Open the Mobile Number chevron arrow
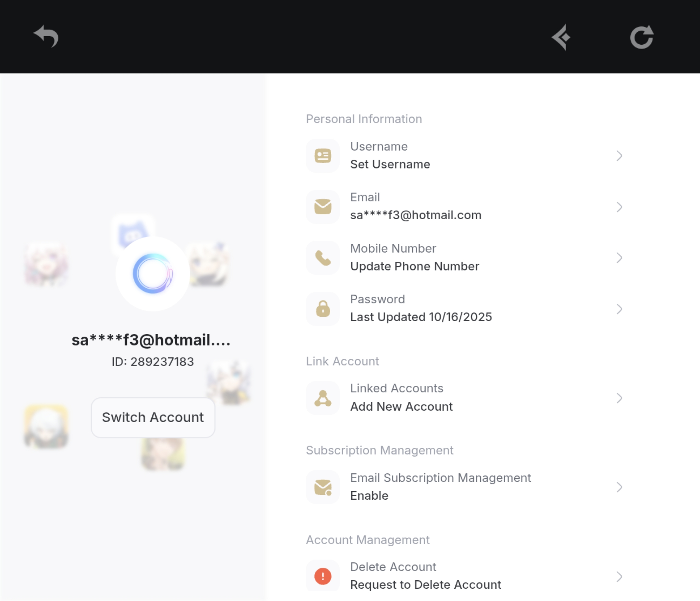Image resolution: width=700 pixels, height=601 pixels. click(619, 258)
